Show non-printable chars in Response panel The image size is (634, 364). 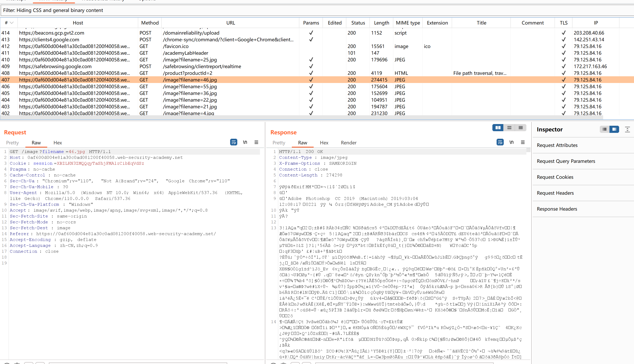[x=511, y=142]
